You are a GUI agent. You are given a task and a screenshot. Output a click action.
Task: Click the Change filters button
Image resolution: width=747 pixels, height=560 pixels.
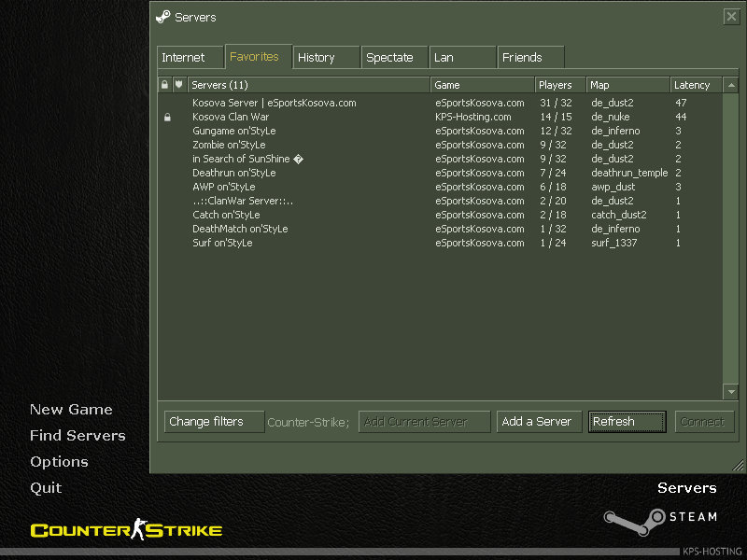click(214, 422)
